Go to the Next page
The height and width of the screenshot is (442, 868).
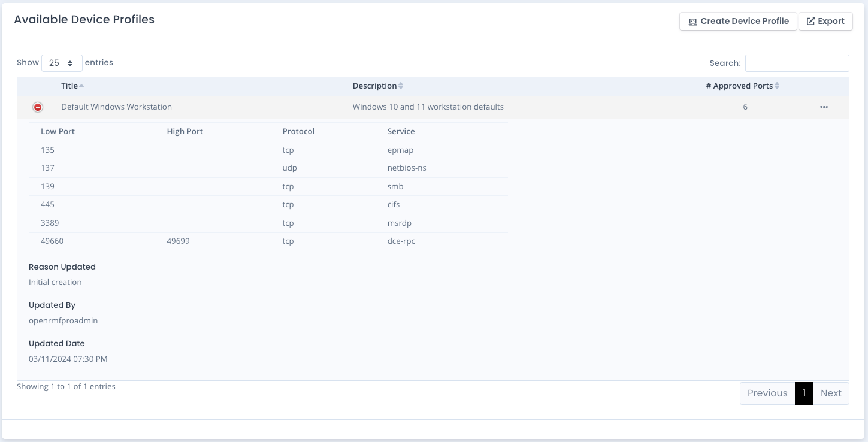point(831,393)
